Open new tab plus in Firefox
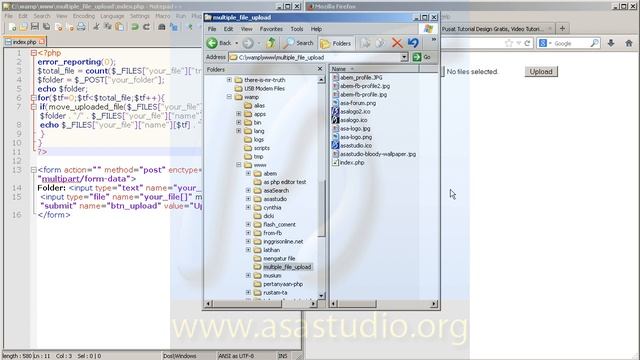Image resolution: width=640 pixels, height=360 pixels. click(562, 29)
